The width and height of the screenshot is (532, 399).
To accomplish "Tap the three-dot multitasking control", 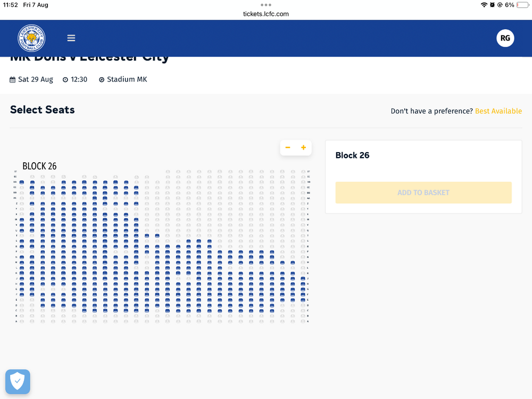I will (266, 5).
